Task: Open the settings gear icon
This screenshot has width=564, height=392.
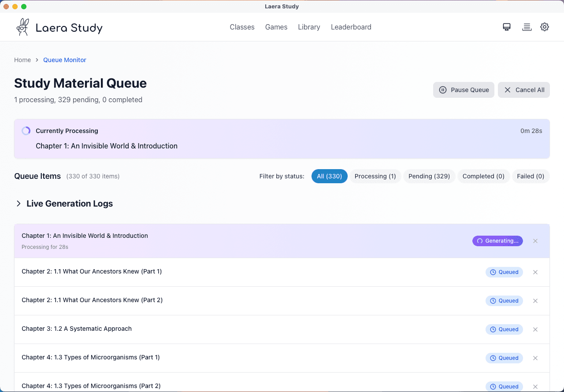Action: (x=544, y=27)
